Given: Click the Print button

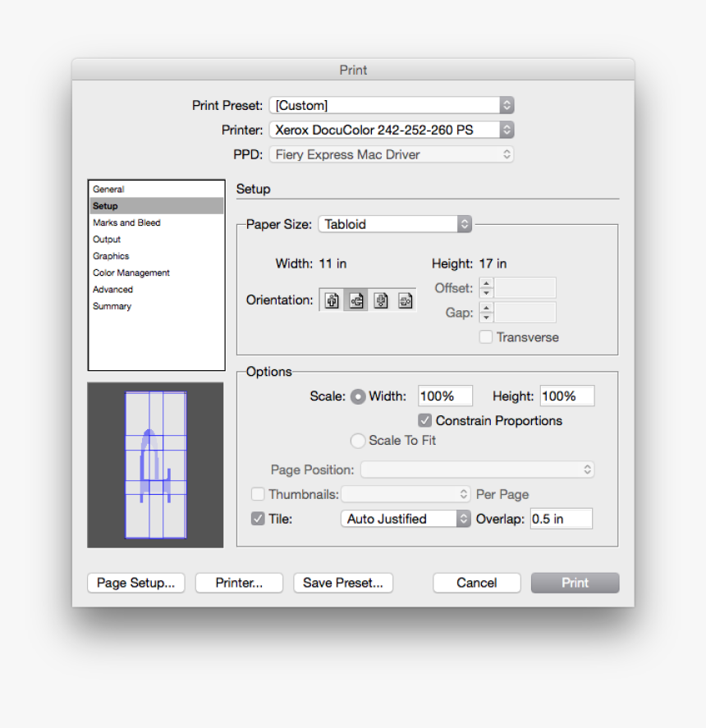Looking at the screenshot, I should pyautogui.click(x=575, y=583).
